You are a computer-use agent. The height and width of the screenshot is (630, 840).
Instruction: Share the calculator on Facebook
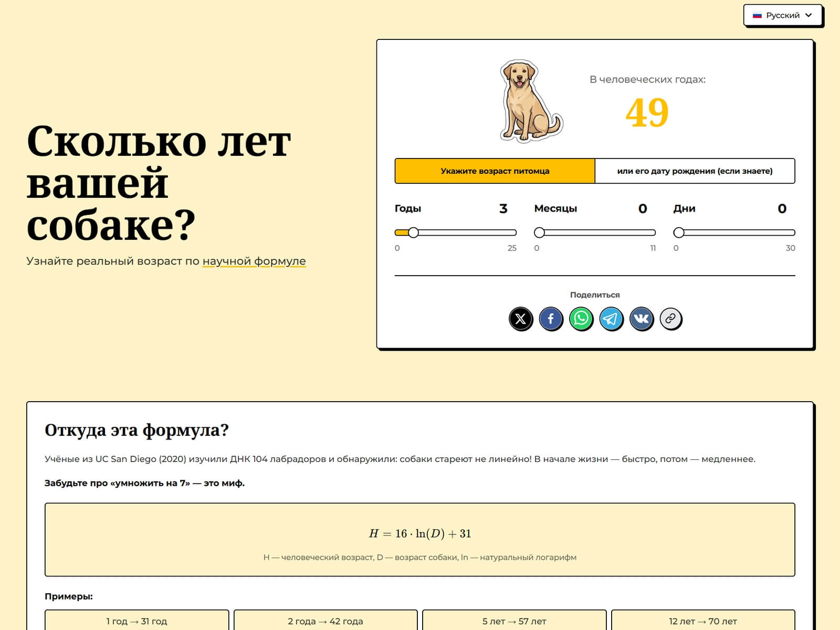(x=551, y=319)
